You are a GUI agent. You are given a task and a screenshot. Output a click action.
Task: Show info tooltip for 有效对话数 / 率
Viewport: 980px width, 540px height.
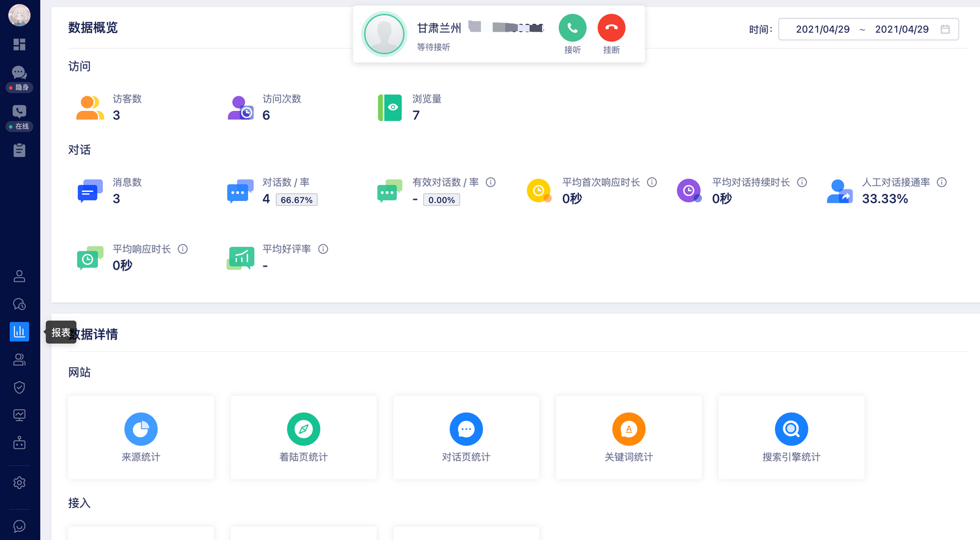click(491, 182)
